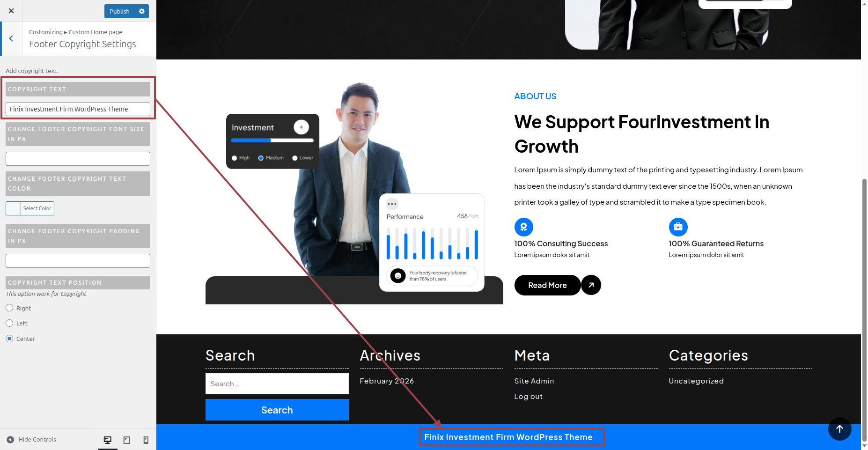Viewport: 868px width, 450px height.
Task: Open the February 2026 archive link
Action: tap(387, 381)
